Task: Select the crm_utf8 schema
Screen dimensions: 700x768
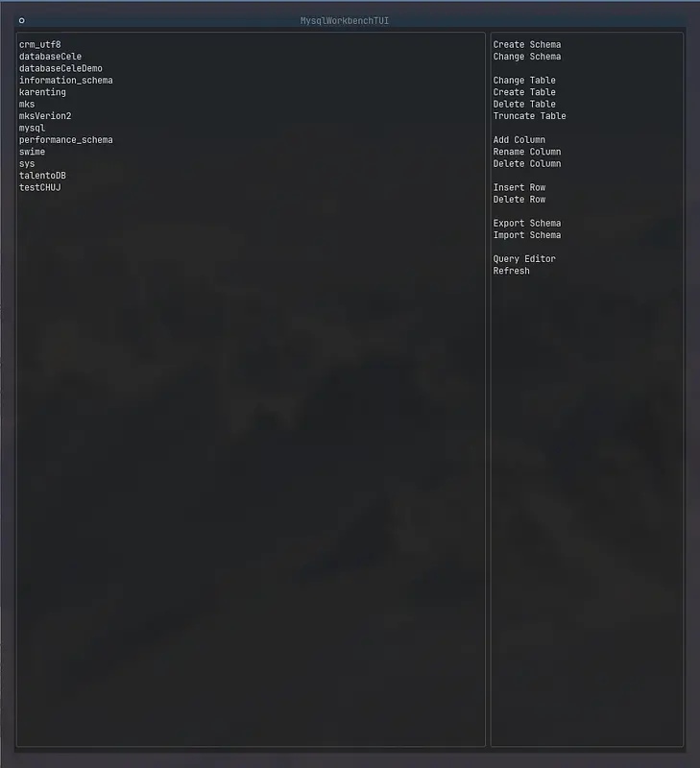Action: click(39, 45)
